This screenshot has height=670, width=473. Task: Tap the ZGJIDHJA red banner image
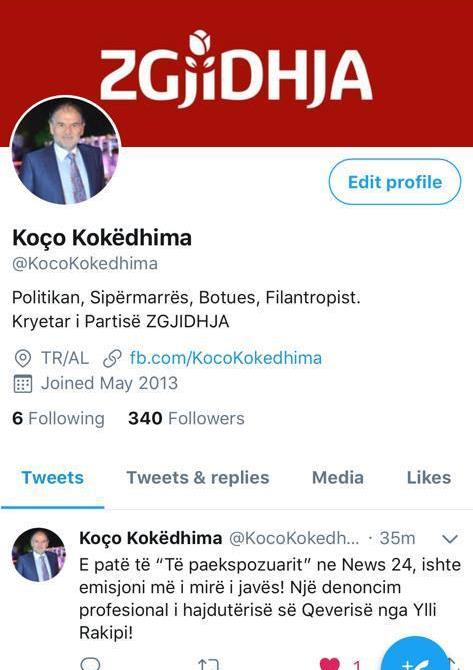point(236,73)
